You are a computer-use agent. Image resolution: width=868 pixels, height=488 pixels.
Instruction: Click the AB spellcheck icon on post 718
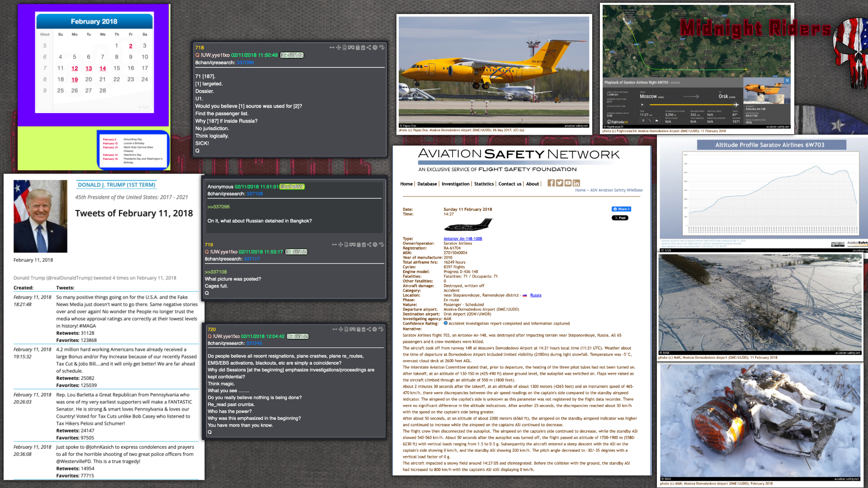click(382, 47)
